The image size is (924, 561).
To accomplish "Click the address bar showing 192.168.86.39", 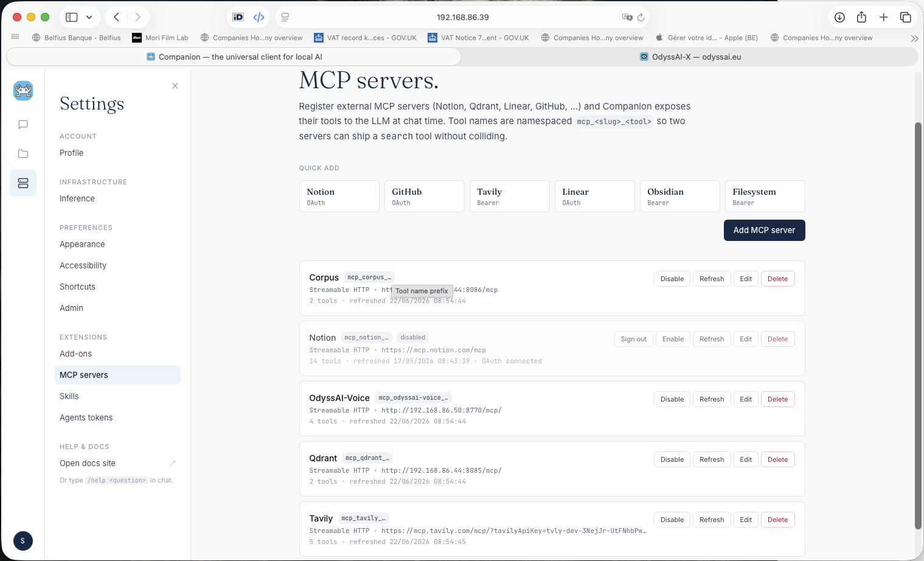I will coord(462,17).
